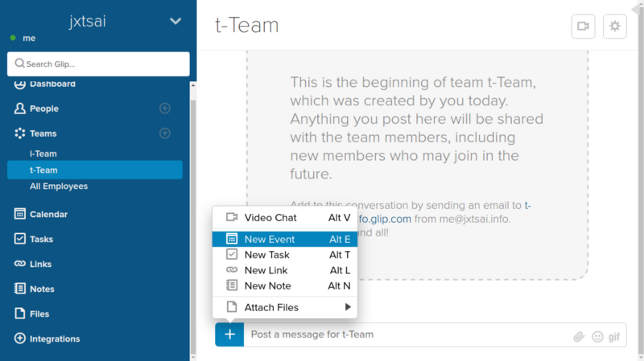Open Integrations in the sidebar
644x361 pixels.
(x=55, y=339)
